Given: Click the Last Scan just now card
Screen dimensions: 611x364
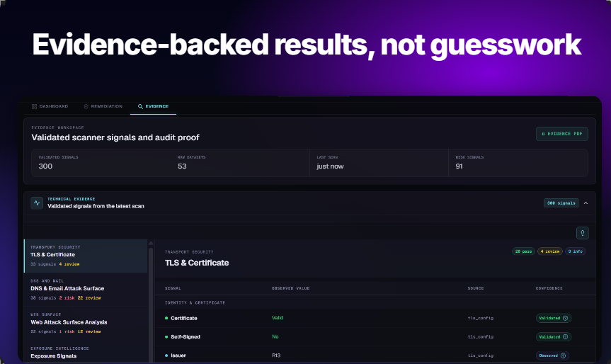Looking at the screenshot, I should 379,162.
